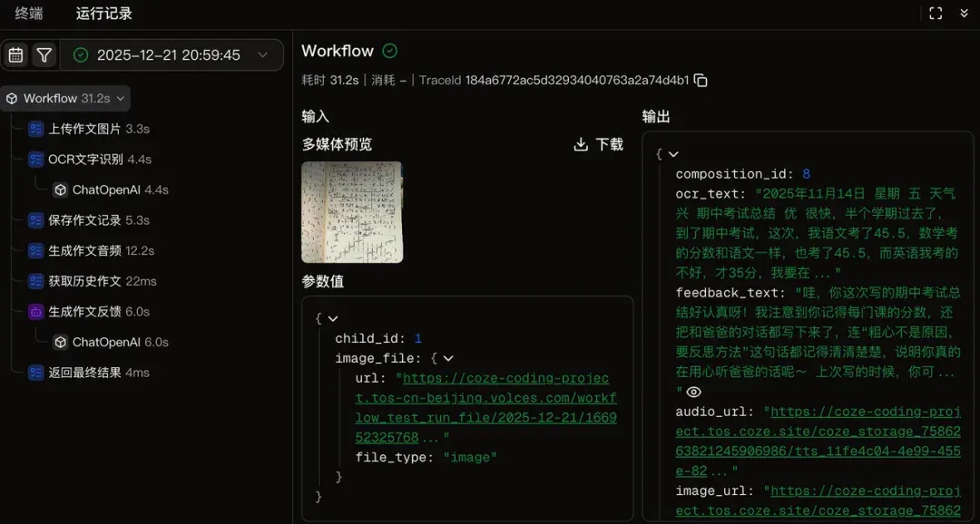Open the funnel filter icon
Screen dimensions: 980x524
coord(44,55)
